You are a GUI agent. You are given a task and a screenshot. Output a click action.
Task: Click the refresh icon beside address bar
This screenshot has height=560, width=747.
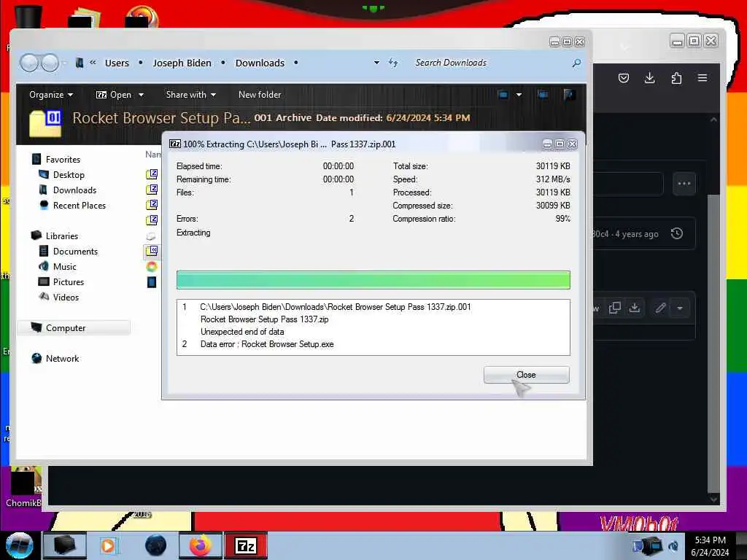point(393,63)
